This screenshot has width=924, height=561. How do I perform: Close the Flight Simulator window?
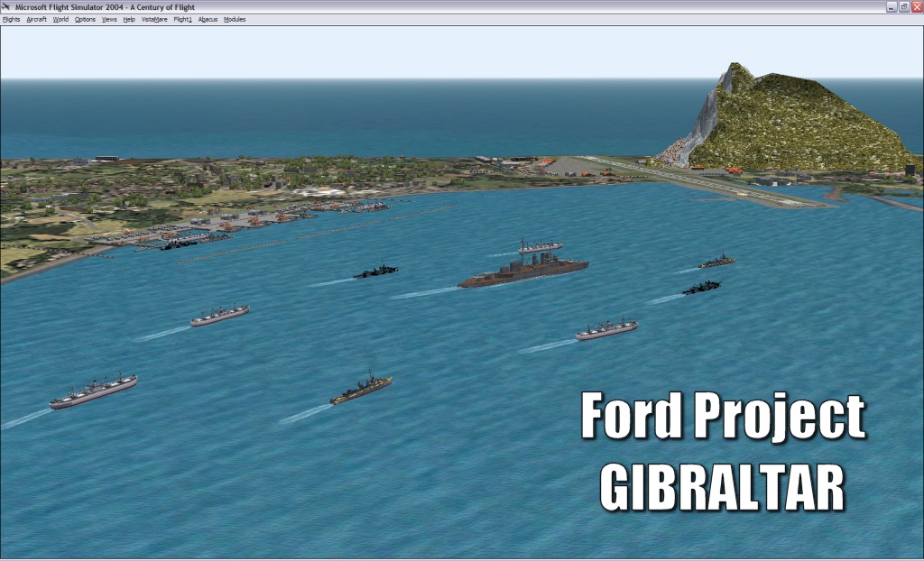[917, 7]
